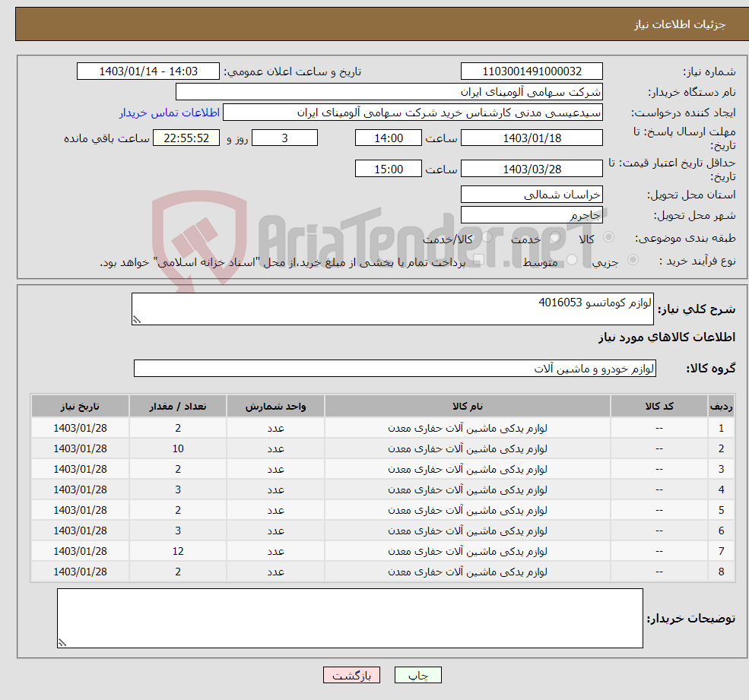The width and height of the screenshot is (749, 700).
Task: Click the واحد شمارش column header
Action: tap(275, 406)
